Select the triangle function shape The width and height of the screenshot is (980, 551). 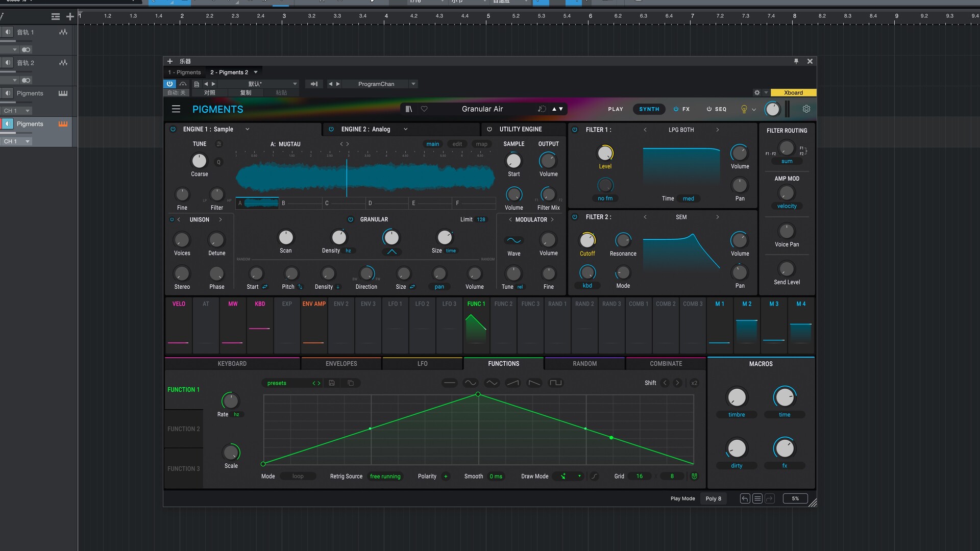coord(492,383)
